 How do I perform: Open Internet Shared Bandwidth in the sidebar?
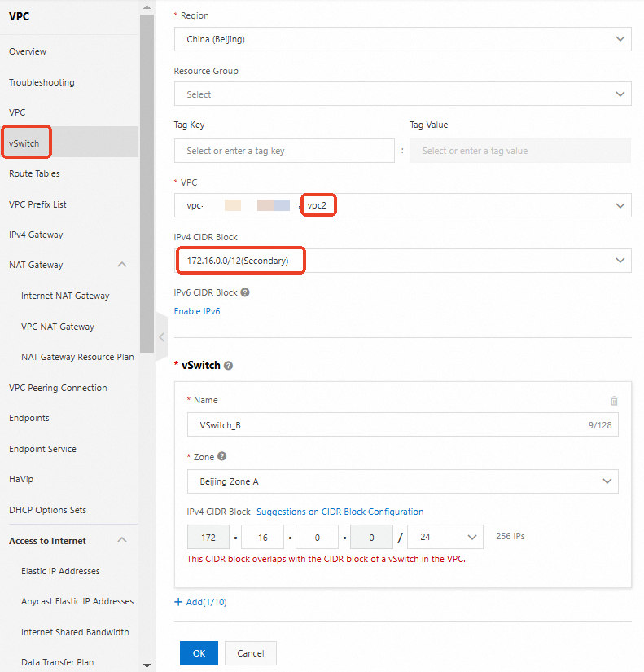click(75, 632)
